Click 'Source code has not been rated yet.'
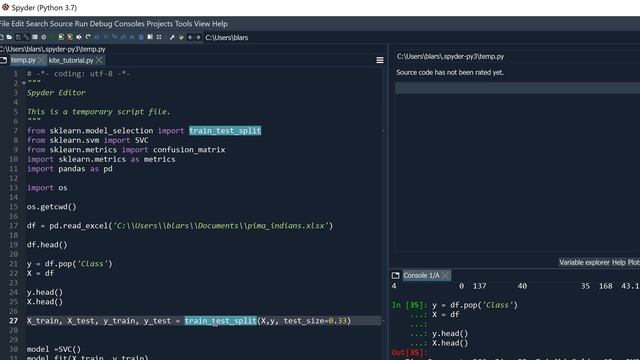The image size is (640, 360). (450, 72)
